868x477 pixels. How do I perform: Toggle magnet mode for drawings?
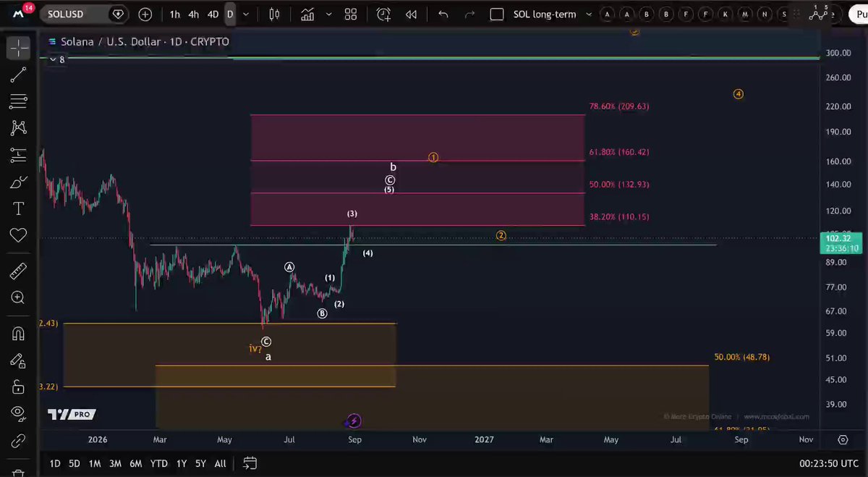coord(18,333)
